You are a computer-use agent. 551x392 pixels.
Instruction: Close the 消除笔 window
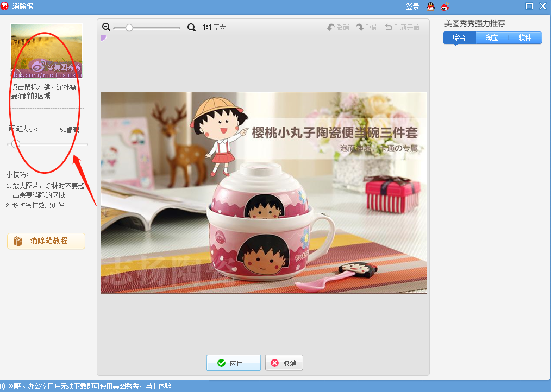pos(542,6)
